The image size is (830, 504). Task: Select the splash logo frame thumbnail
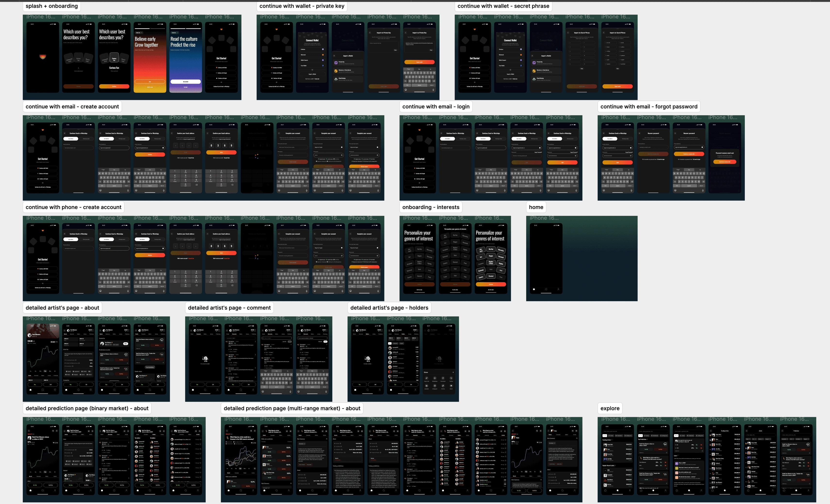point(43,57)
